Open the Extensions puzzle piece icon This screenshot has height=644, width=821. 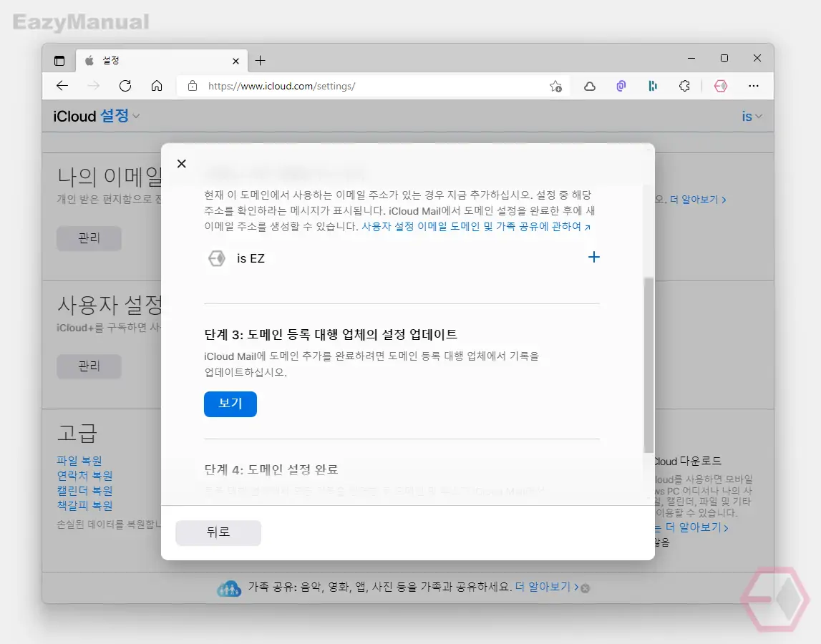click(x=684, y=86)
